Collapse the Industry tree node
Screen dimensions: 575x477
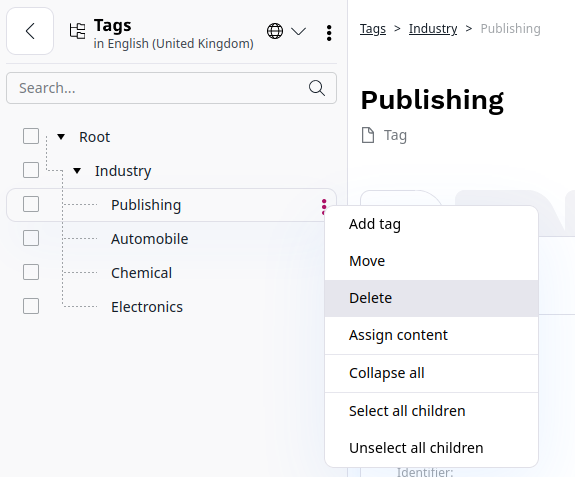[77, 171]
